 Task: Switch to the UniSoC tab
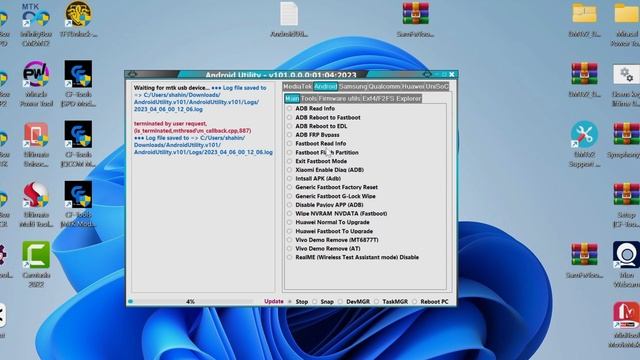[437, 87]
